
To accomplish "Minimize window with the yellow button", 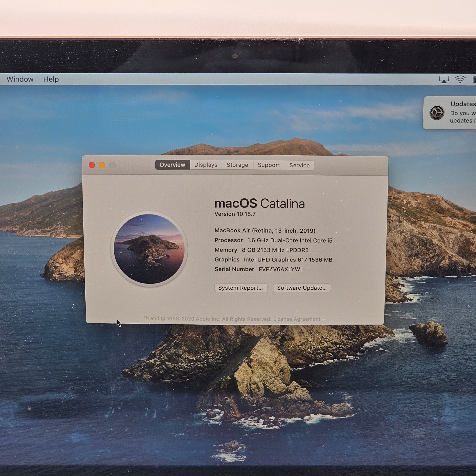I will tap(102, 165).
